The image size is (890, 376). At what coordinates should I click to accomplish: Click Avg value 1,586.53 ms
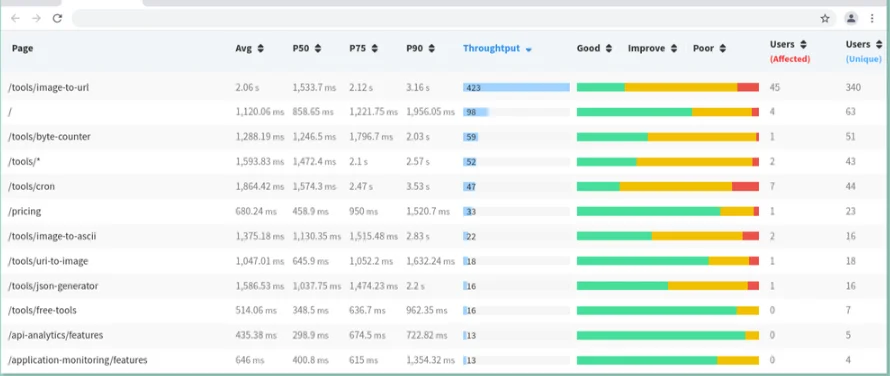[x=259, y=286]
